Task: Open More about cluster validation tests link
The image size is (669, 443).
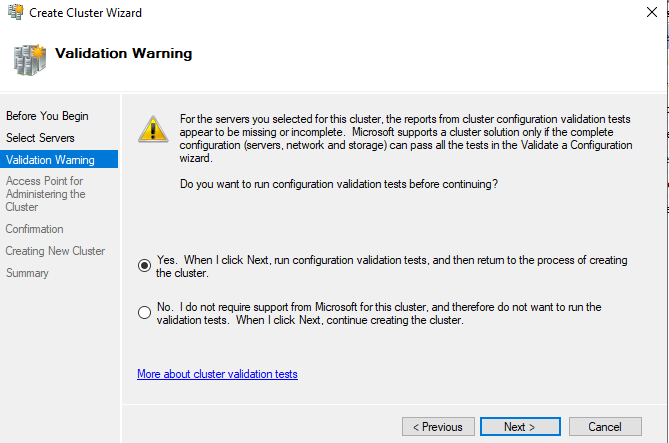Action: 217,374
